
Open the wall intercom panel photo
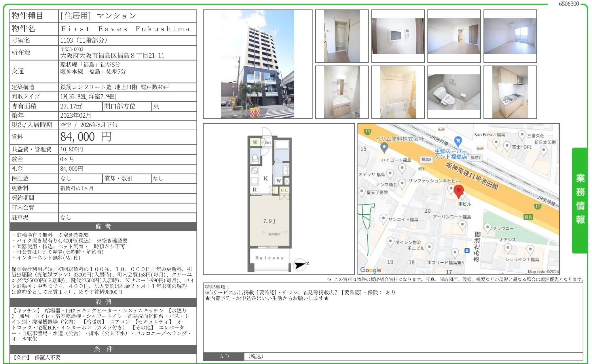(x=398, y=36)
